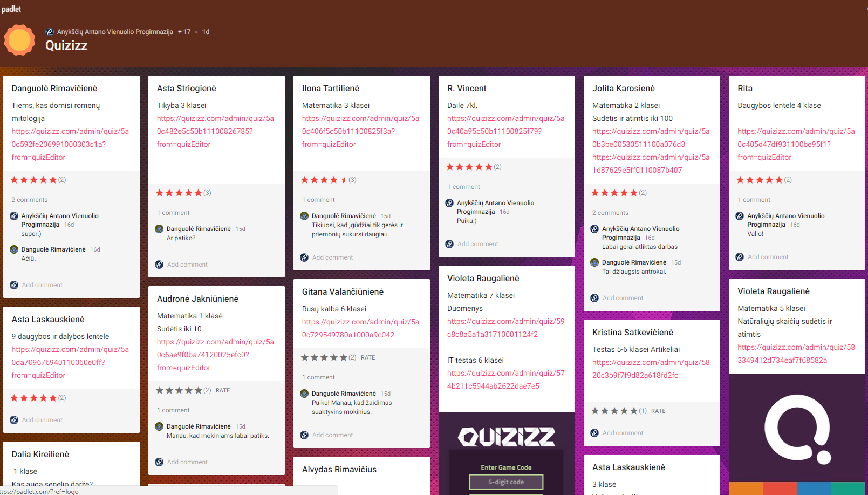The width and height of the screenshot is (868, 495).
Task: Click Quizizz Enter Game Code thumbnail
Action: click(x=507, y=453)
